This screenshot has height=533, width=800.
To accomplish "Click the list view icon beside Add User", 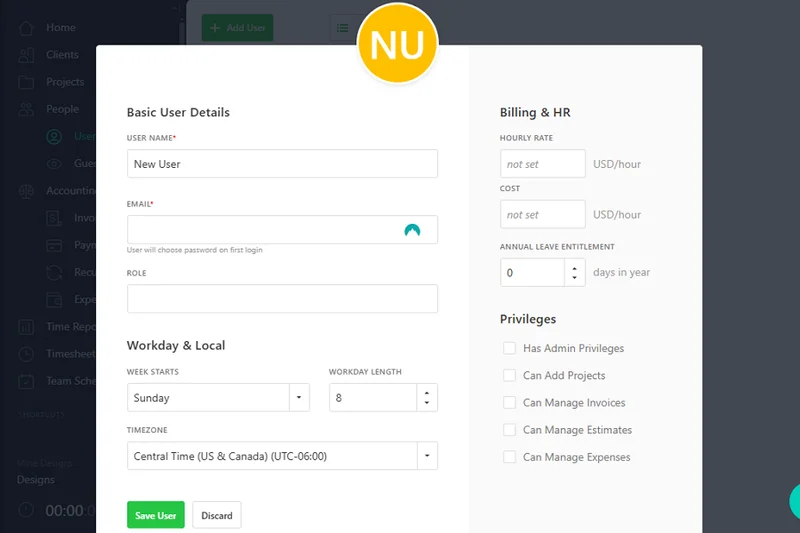I will pyautogui.click(x=343, y=28).
